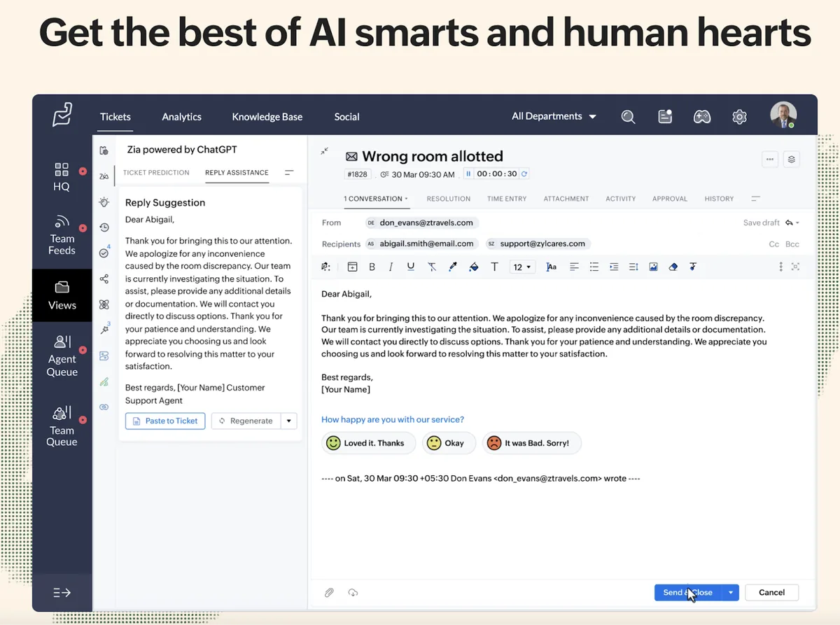Click the ticket properties icon atop side strip
This screenshot has width=840, height=625.
[x=104, y=150]
